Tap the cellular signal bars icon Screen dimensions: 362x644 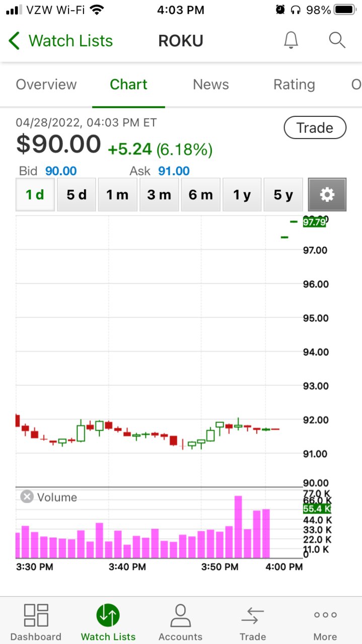pyautogui.click(x=14, y=10)
